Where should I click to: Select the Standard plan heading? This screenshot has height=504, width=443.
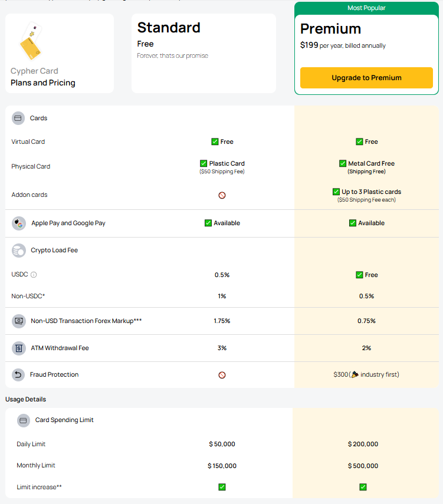[169, 28]
